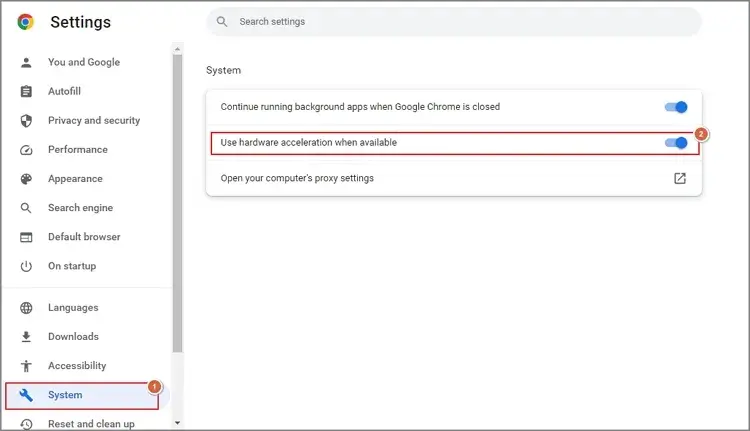Image resolution: width=750 pixels, height=431 pixels.
Task: Click 'Use hardware acceleration when available' label
Action: tap(309, 143)
